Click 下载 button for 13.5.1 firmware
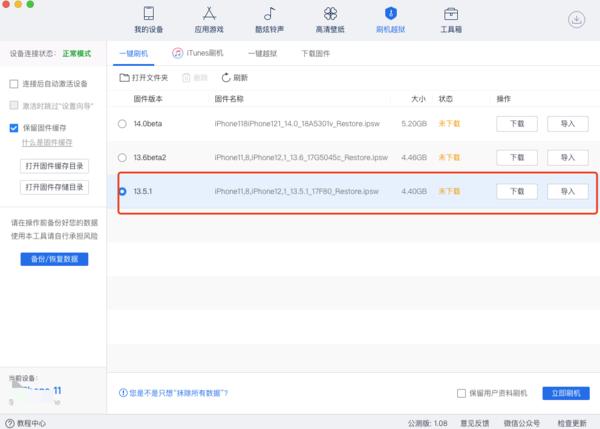Image resolution: width=600 pixels, height=429 pixels. 517,191
